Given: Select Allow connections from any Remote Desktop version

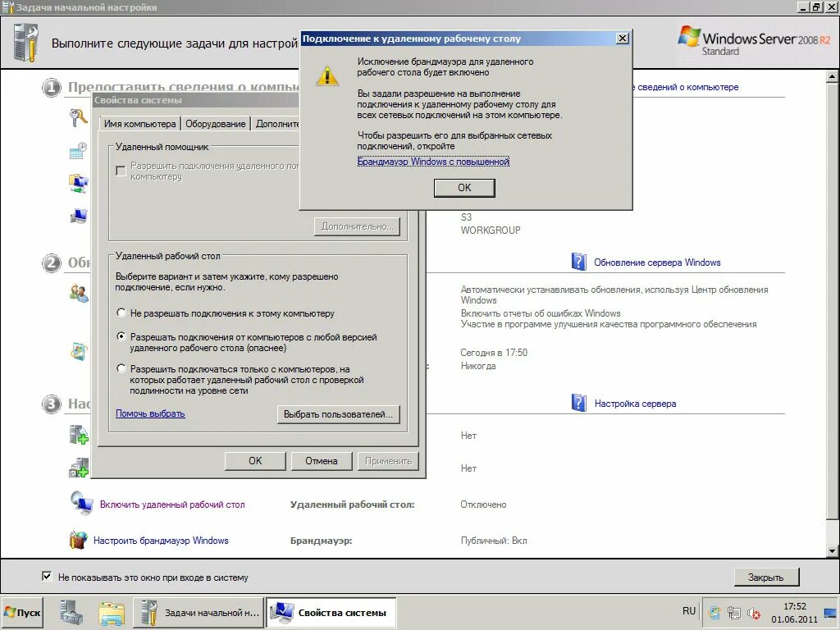Looking at the screenshot, I should (121, 336).
